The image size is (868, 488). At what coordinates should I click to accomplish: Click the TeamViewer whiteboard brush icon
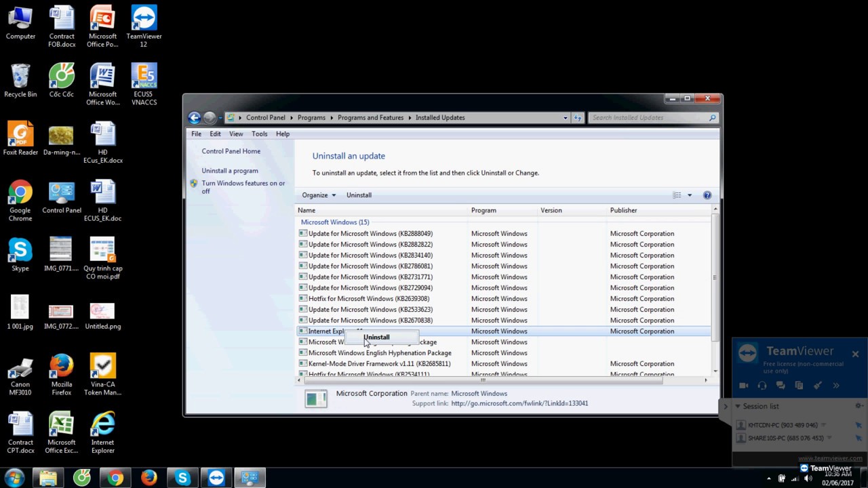818,385
